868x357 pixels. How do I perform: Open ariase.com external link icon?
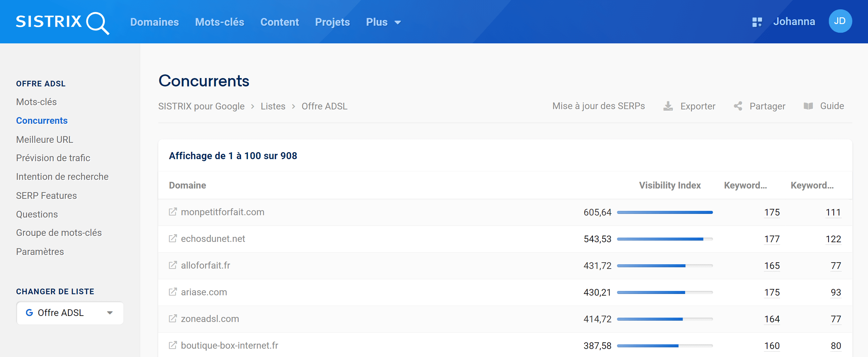coord(173,292)
